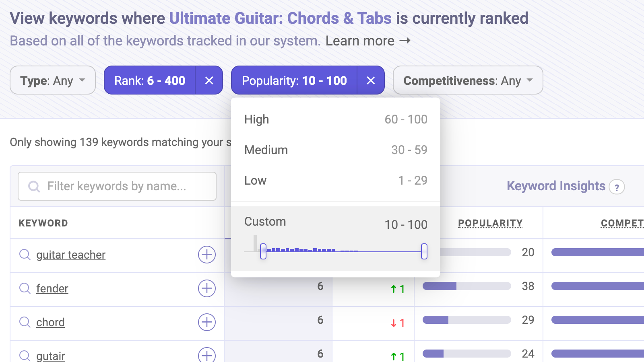This screenshot has width=644, height=362.
Task: Select the High 60 - 100 popularity option
Action: click(x=336, y=119)
